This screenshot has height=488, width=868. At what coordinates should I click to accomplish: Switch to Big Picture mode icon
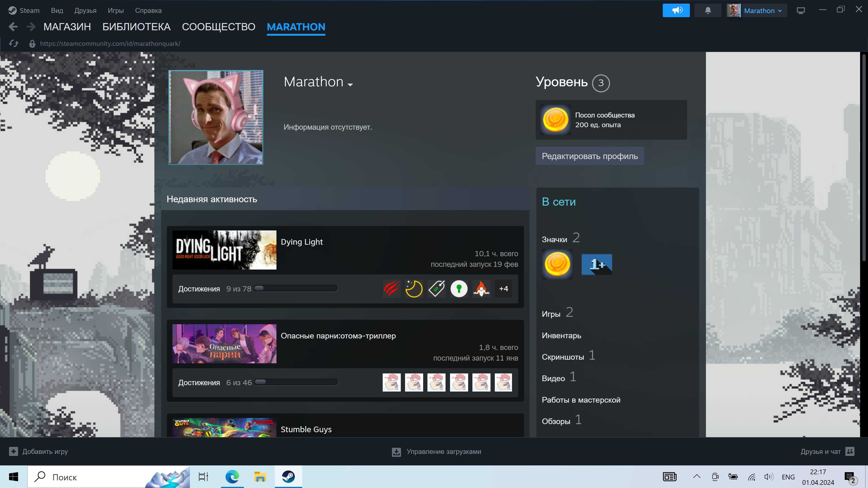tap(801, 10)
